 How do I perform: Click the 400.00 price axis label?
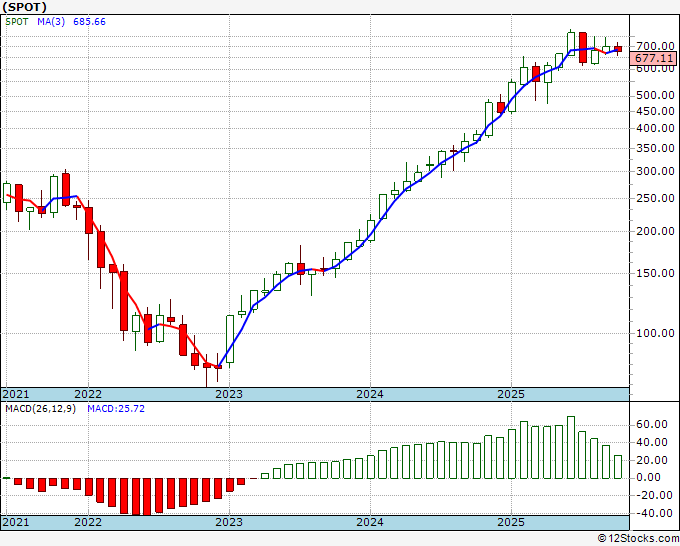point(655,128)
